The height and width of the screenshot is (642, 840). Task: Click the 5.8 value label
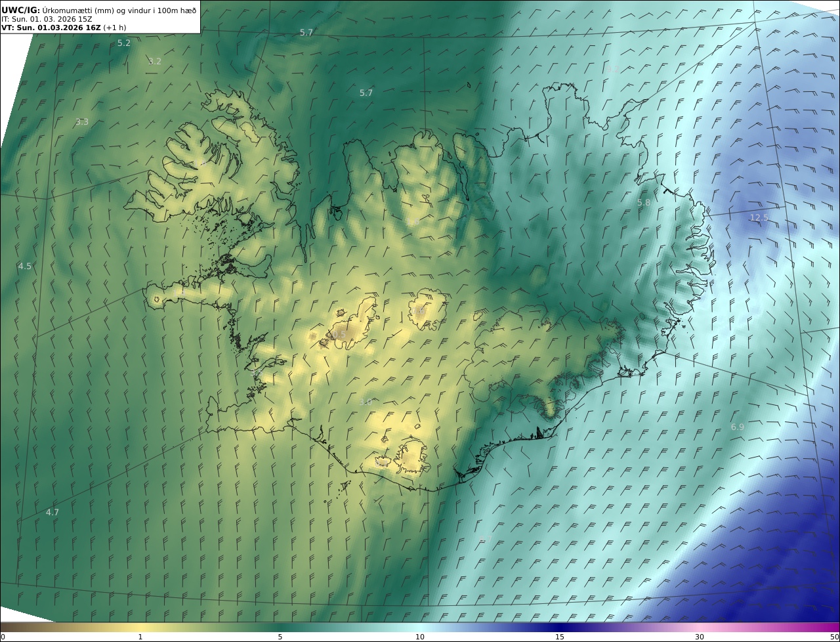point(644,203)
